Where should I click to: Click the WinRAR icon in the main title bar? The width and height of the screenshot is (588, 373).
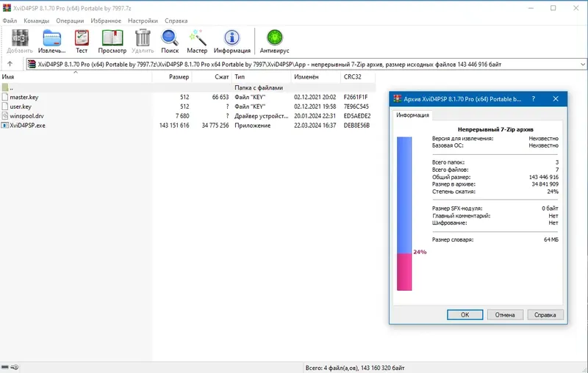(7, 8)
